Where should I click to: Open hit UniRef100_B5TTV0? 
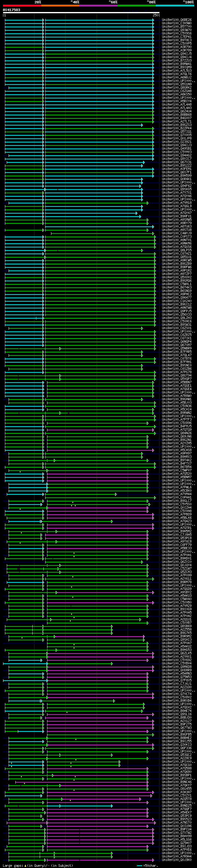coord(177,26)
